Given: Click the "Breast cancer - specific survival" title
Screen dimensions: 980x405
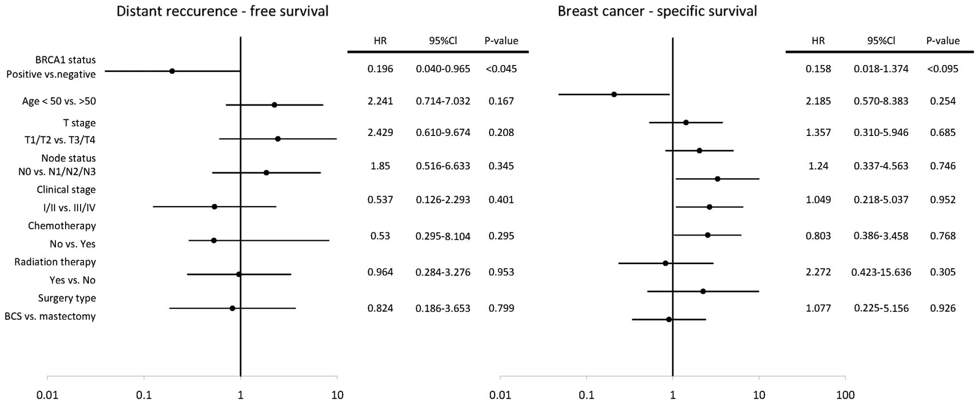Looking at the screenshot, I should click(657, 11).
